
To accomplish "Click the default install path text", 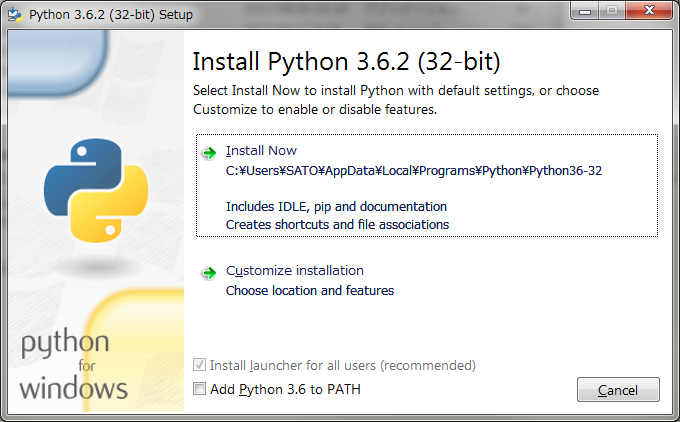I will pyautogui.click(x=414, y=171).
